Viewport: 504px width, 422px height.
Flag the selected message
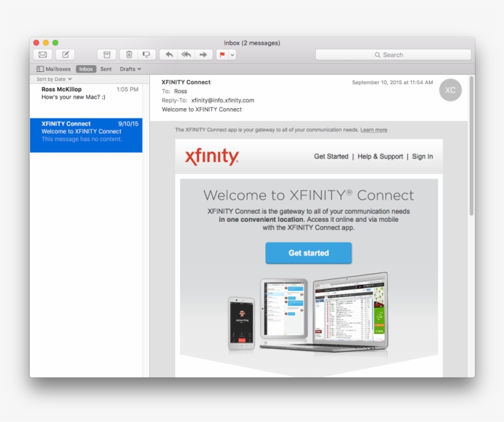pos(222,55)
